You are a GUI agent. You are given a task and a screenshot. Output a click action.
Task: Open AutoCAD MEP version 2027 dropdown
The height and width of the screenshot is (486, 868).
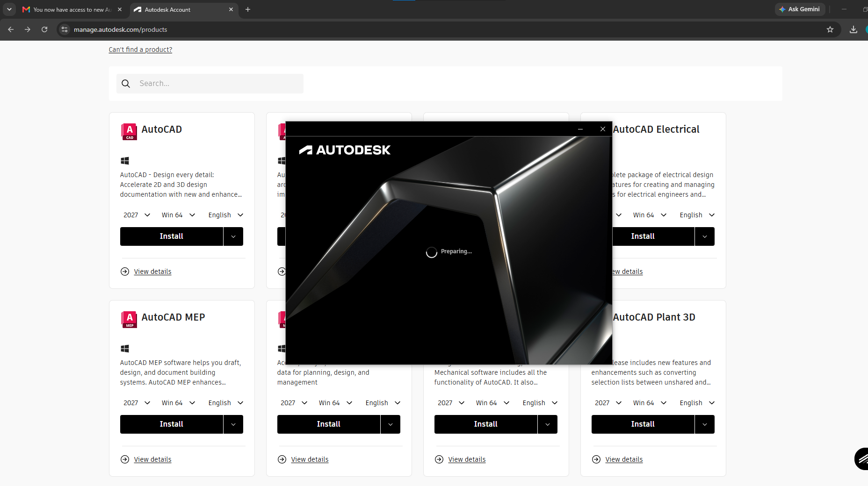pyautogui.click(x=137, y=403)
